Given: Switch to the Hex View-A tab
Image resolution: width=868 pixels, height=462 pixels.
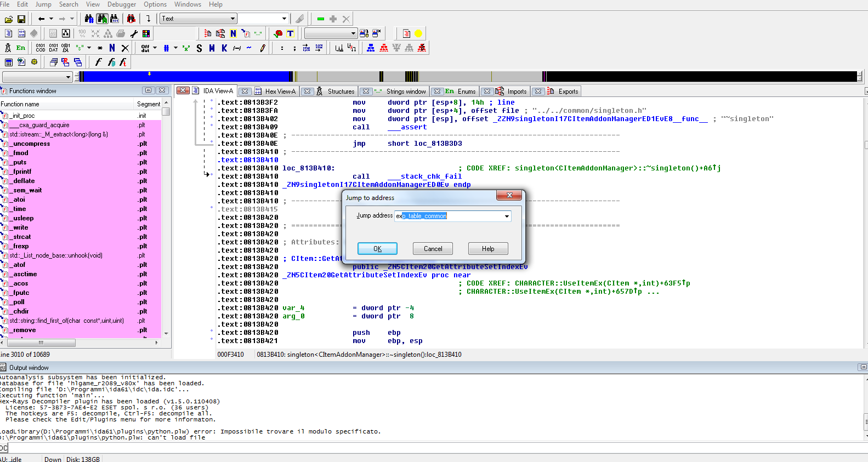Looking at the screenshot, I should click(280, 92).
